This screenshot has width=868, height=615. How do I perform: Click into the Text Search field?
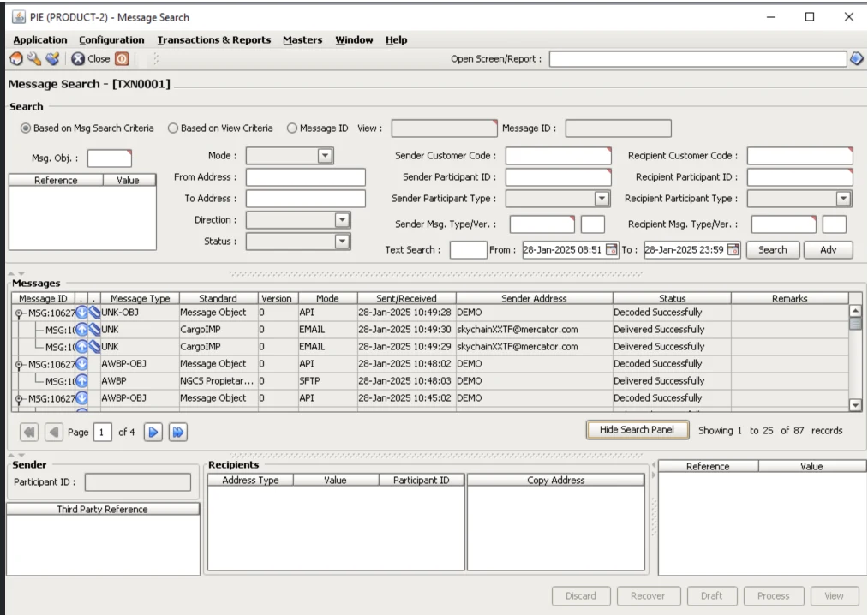[469, 249]
